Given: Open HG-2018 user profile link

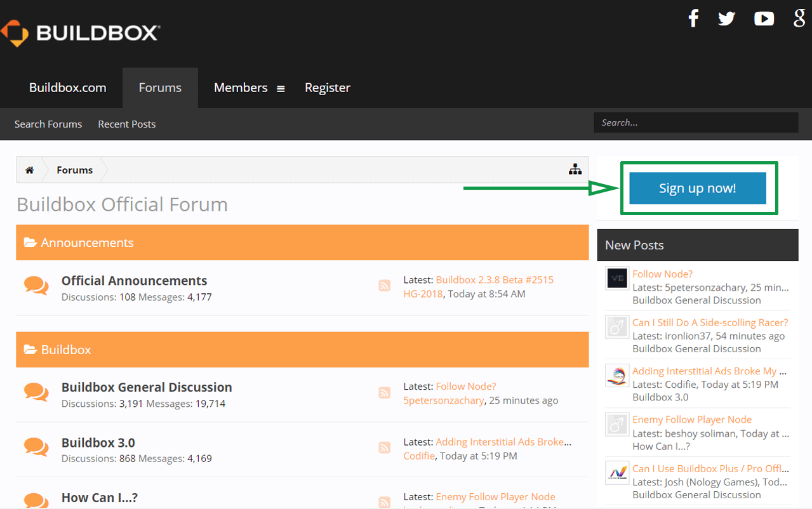Looking at the screenshot, I should pyautogui.click(x=423, y=294).
